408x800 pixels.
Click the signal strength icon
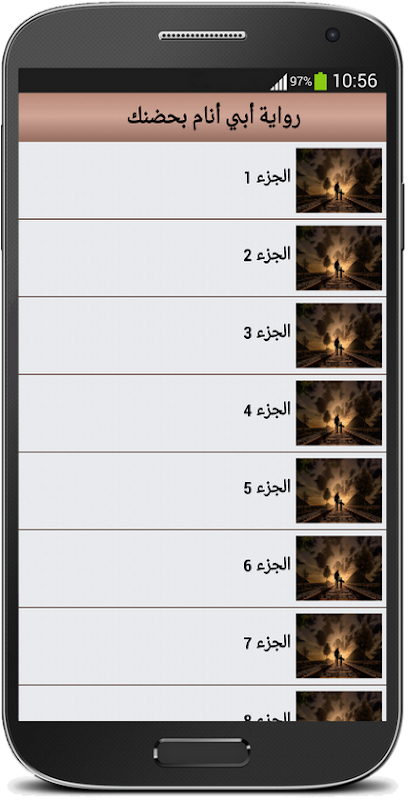coord(279,82)
